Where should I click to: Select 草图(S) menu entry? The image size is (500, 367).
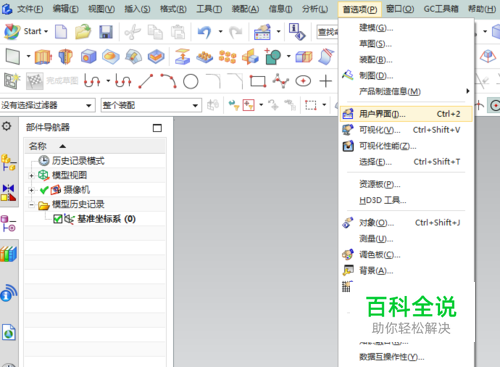tap(406, 44)
